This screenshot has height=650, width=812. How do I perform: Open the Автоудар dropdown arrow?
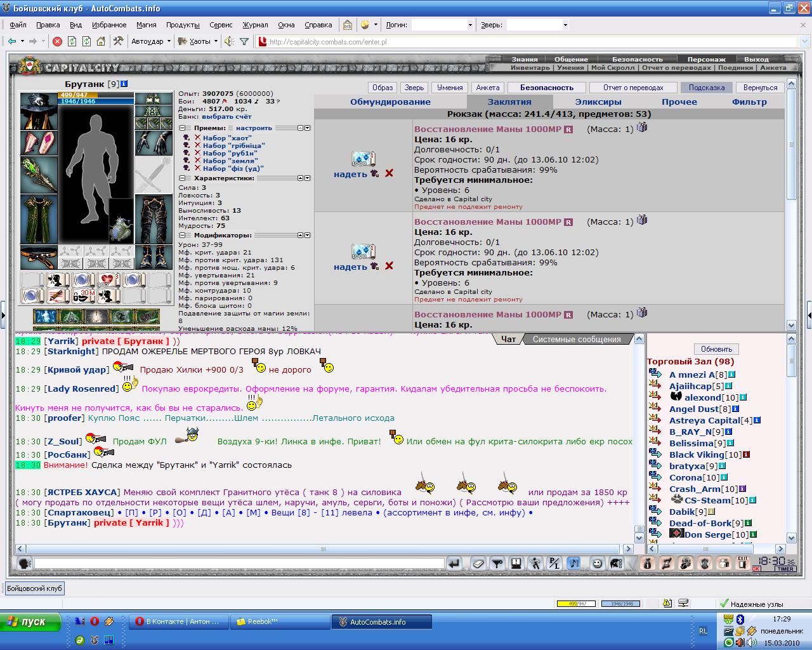169,41
